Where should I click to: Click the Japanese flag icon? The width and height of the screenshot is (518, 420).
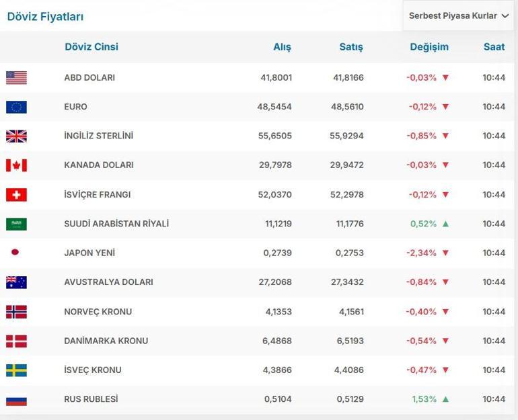[x=15, y=253]
